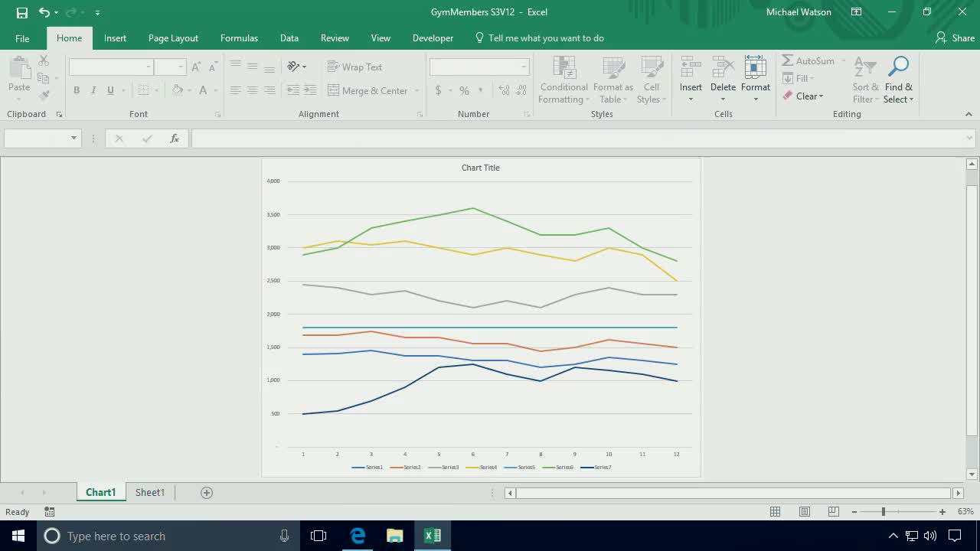Apply the Percent number style
The width and height of the screenshot is (980, 551).
463,90
